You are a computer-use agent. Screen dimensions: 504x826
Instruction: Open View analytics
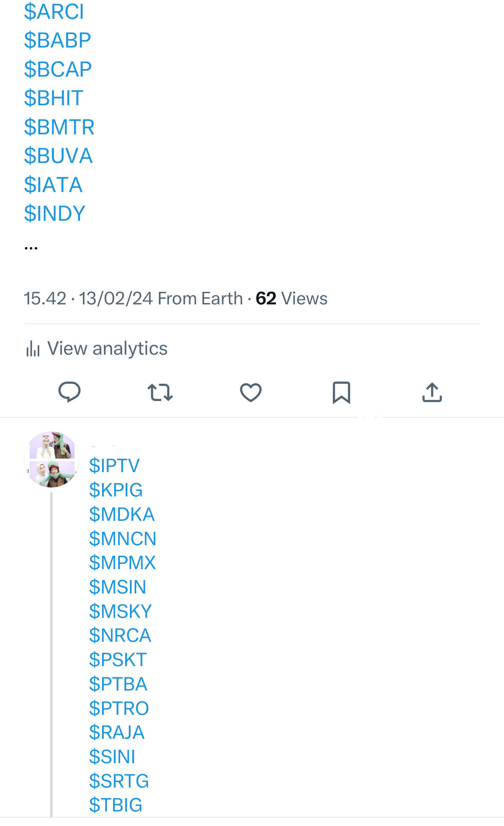(x=107, y=349)
